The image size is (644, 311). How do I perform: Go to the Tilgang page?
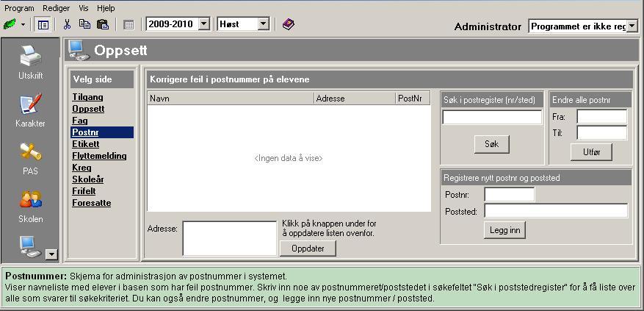pos(87,98)
